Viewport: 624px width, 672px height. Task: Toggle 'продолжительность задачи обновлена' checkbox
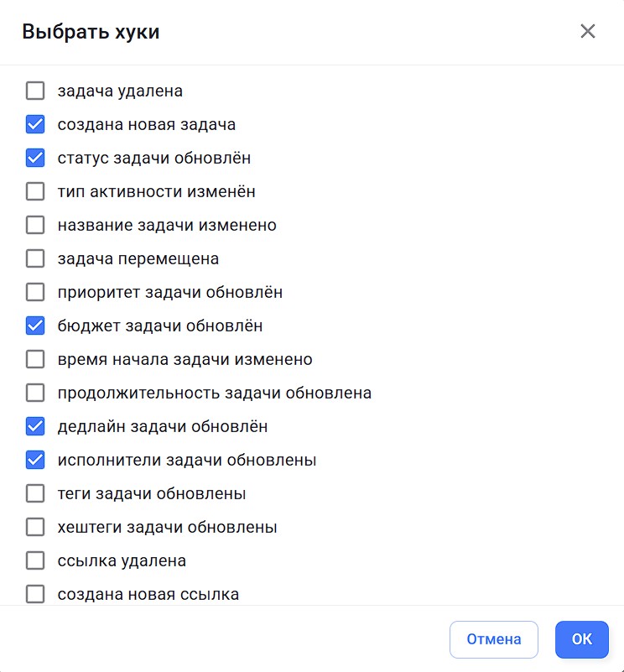35,393
